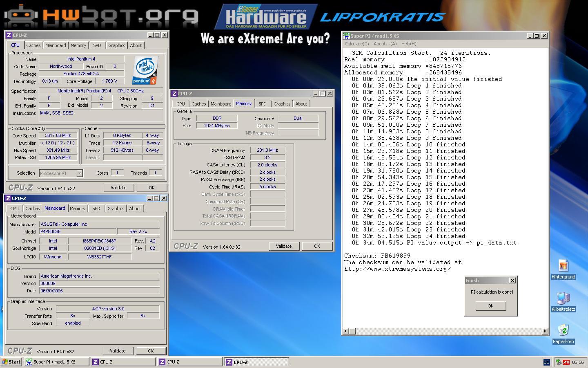Click OK in the Finish dialog
The height and width of the screenshot is (368, 588).
pos(490,306)
